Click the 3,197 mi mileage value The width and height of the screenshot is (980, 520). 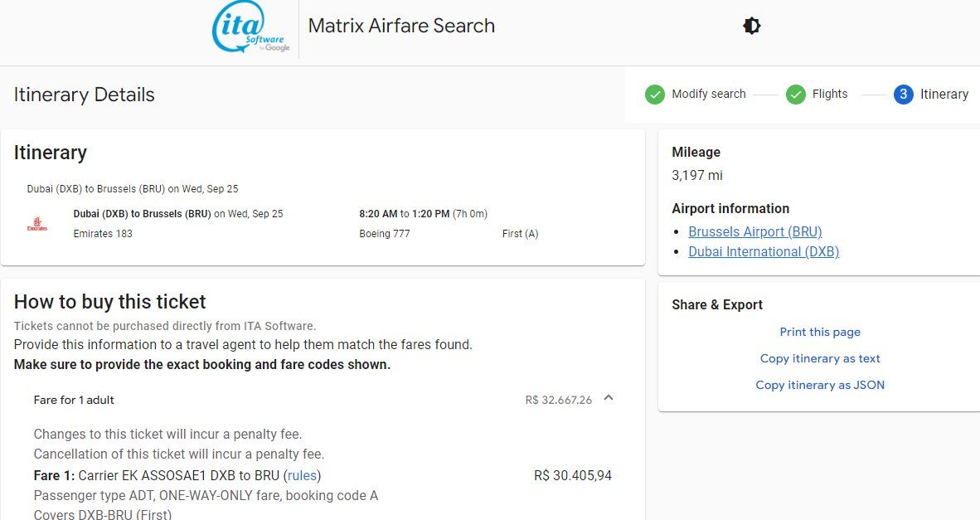click(697, 176)
